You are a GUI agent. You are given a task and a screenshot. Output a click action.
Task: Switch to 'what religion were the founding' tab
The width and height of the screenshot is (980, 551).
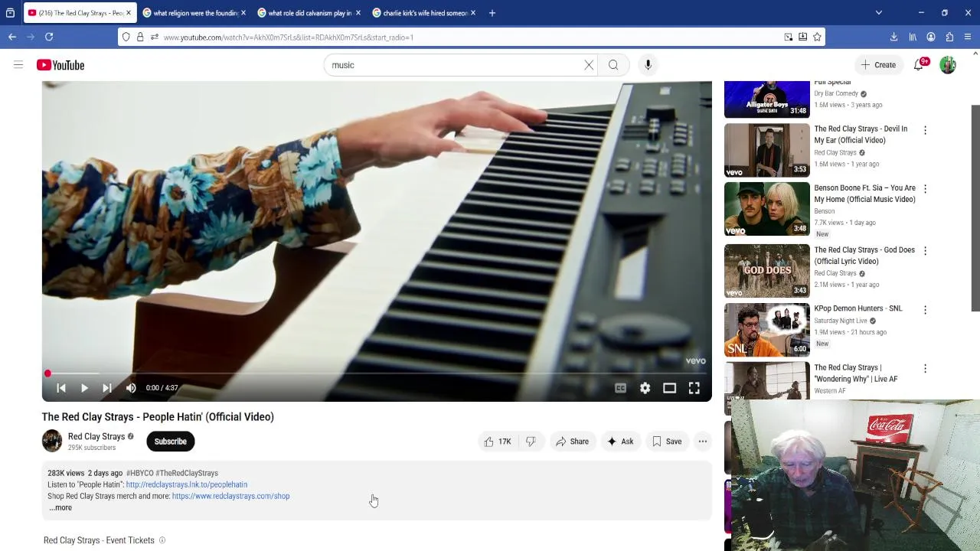click(x=195, y=13)
